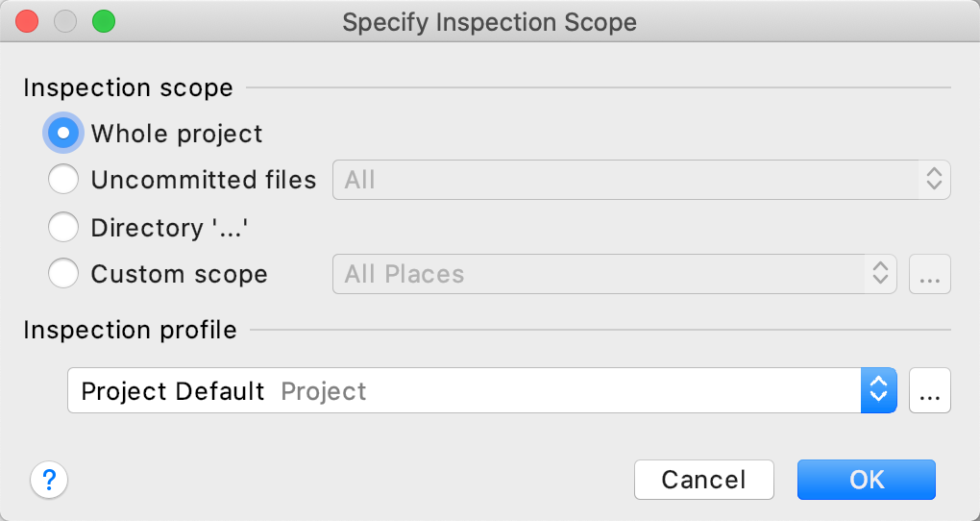Open the help question mark icon
This screenshot has height=521, width=980.
pyautogui.click(x=50, y=480)
